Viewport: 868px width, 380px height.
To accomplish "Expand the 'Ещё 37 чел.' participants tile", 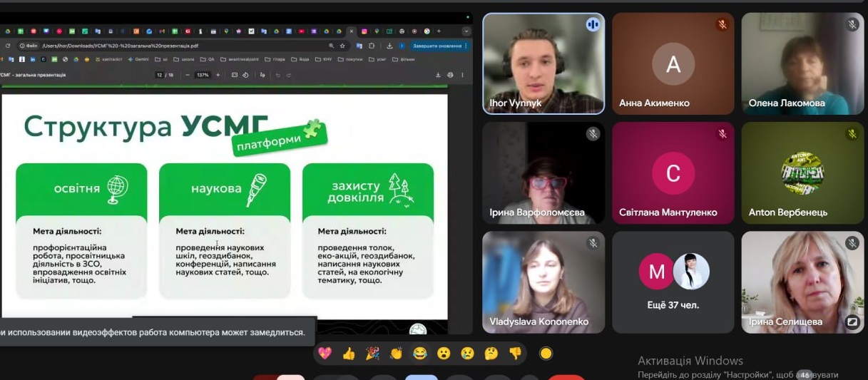I will click(673, 282).
